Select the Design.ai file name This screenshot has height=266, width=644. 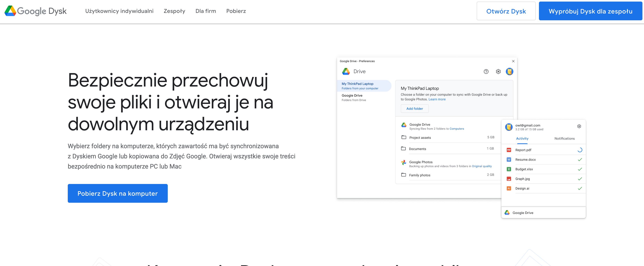coord(522,188)
